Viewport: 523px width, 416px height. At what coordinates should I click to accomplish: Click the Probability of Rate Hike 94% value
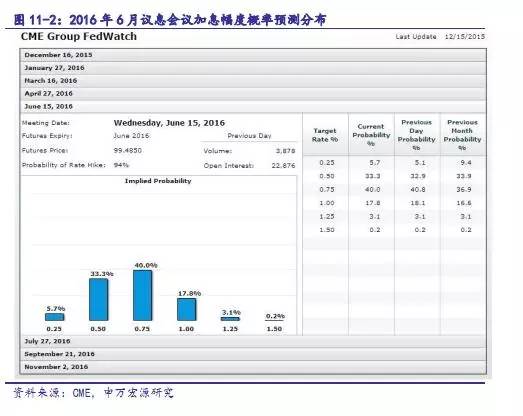coord(121,165)
